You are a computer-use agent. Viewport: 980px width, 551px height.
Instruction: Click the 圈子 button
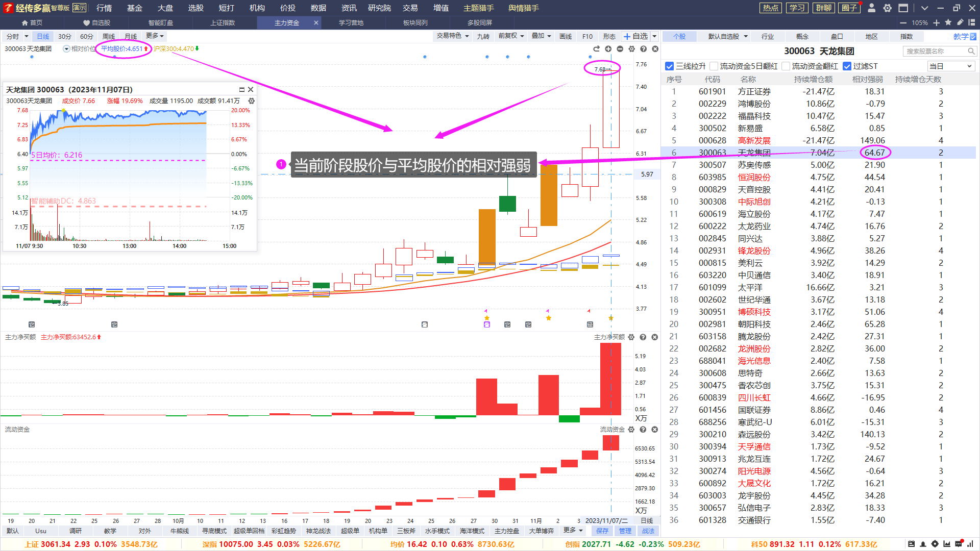click(849, 8)
